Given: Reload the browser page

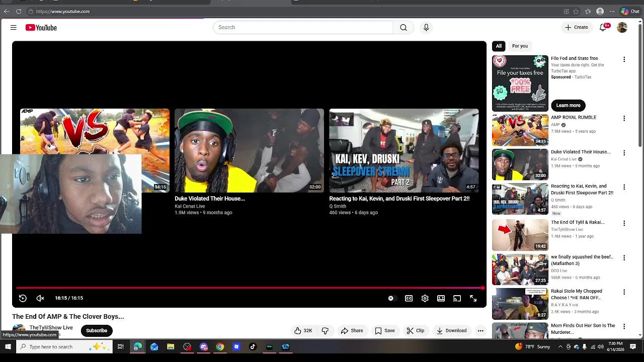Looking at the screenshot, I should click(19, 12).
